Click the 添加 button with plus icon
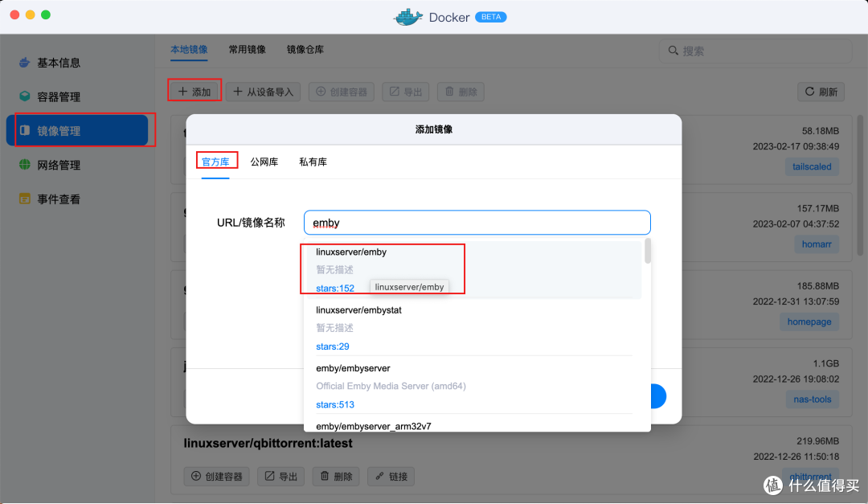Viewport: 868px width, 504px height. coord(194,92)
